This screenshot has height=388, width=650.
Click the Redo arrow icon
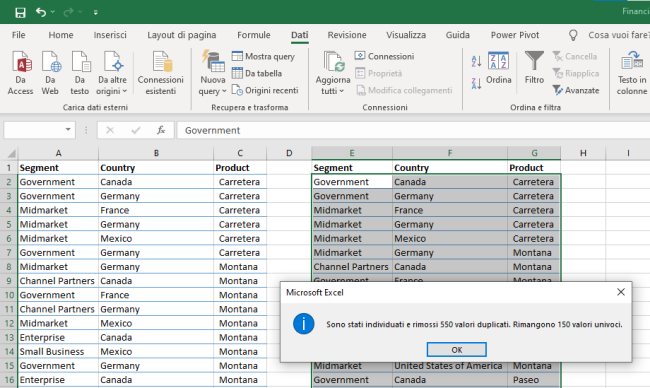pos(68,12)
